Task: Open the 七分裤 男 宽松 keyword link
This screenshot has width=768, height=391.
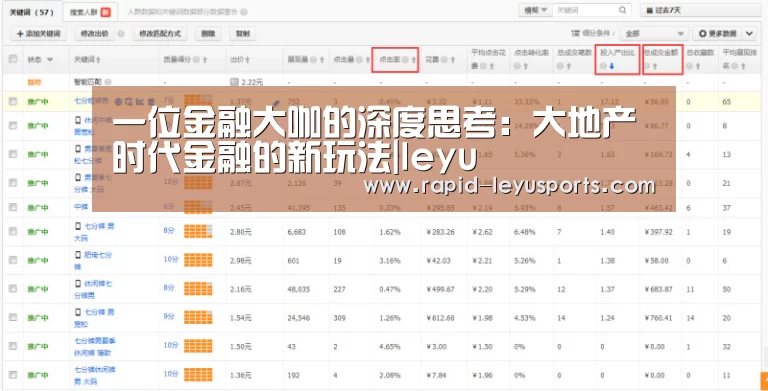Action: click(x=94, y=318)
